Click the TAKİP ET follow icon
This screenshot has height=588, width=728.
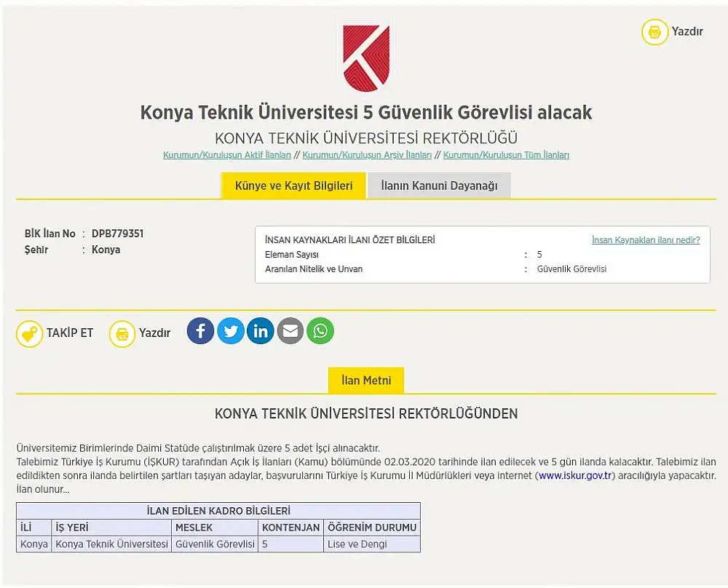tap(29, 334)
